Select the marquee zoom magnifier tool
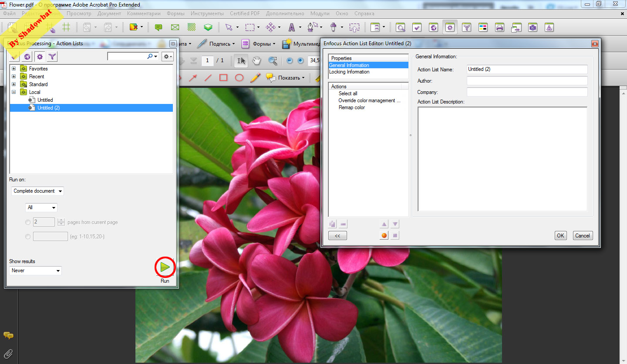Image resolution: width=627 pixels, height=364 pixels. tap(273, 60)
